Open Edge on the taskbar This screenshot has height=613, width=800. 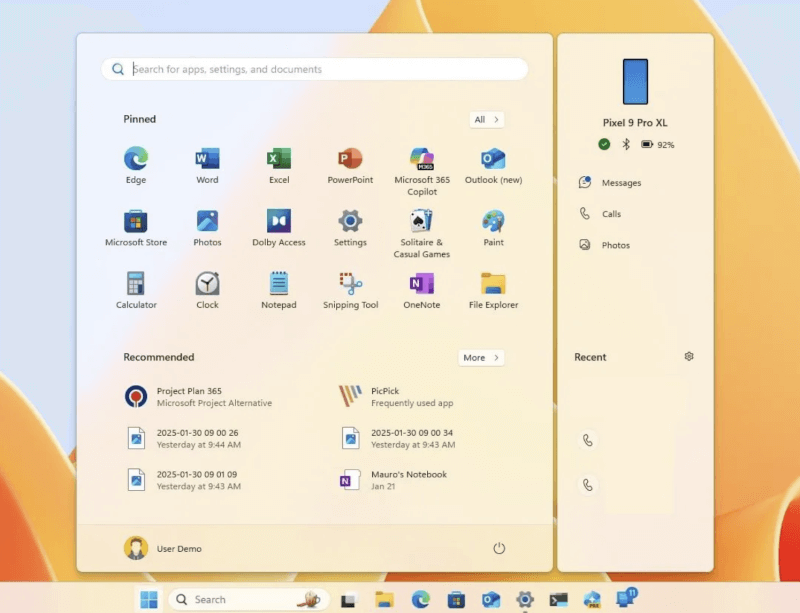pos(420,599)
